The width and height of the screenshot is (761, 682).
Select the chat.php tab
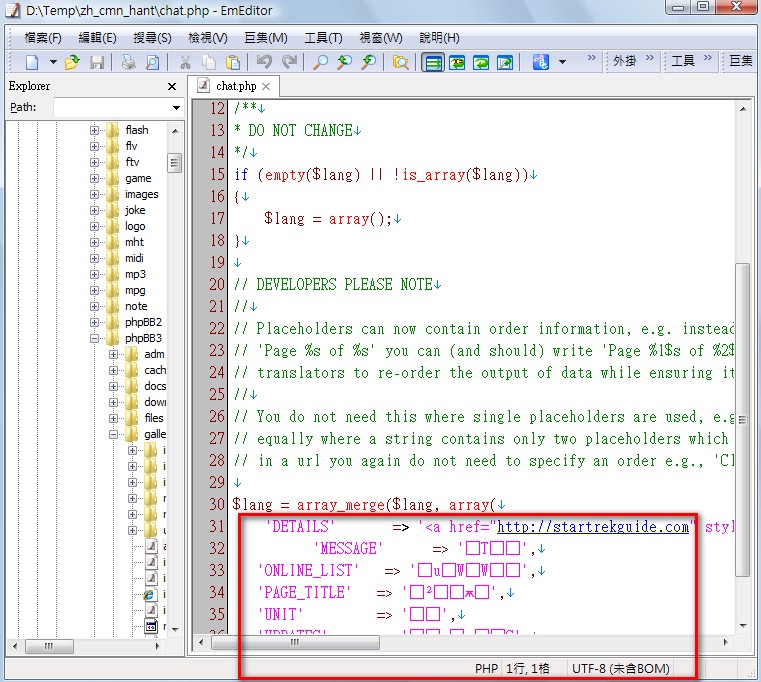pyautogui.click(x=236, y=86)
